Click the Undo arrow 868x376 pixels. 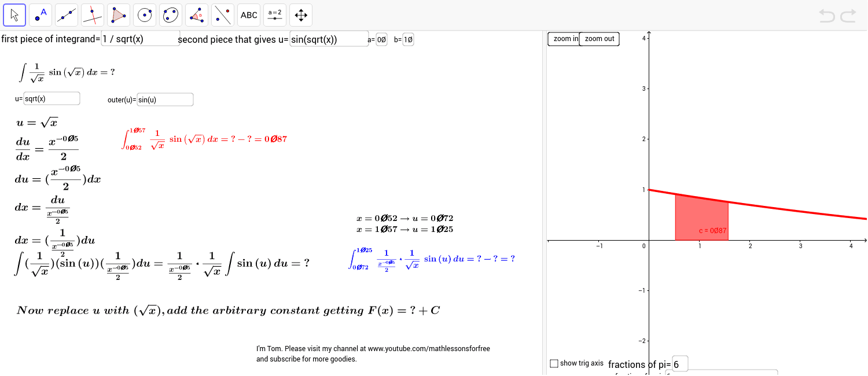point(827,16)
